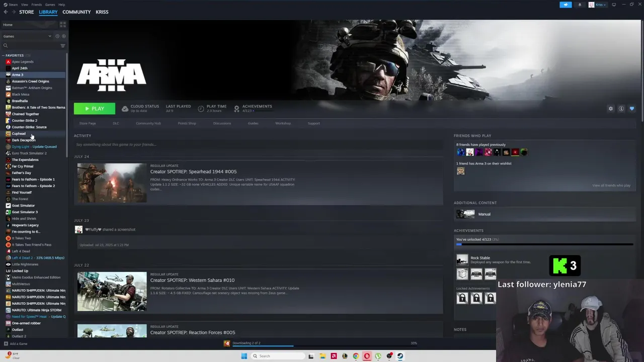Screen dimensions: 644x362
Task: Open Spearhead 1944 #005 update thumbnail
Action: pyautogui.click(x=112, y=183)
